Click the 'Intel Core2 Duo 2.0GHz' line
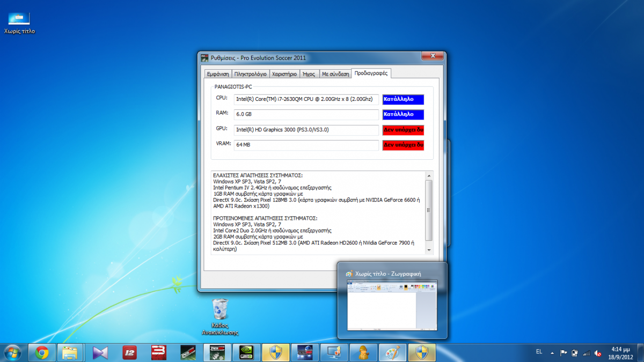 pyautogui.click(x=272, y=231)
